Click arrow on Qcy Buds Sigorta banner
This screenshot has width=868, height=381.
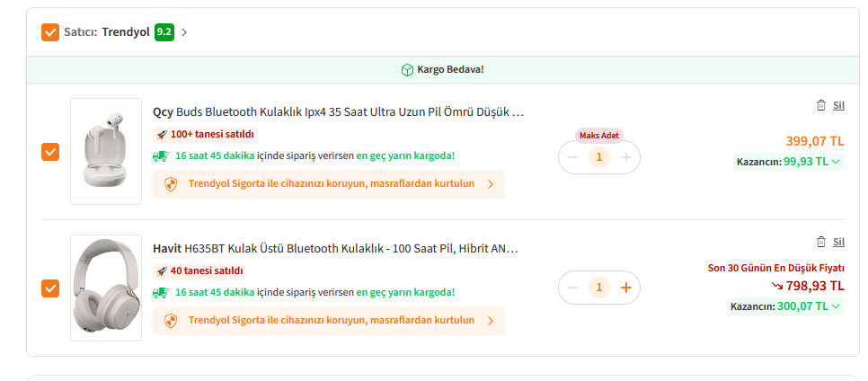[491, 184]
